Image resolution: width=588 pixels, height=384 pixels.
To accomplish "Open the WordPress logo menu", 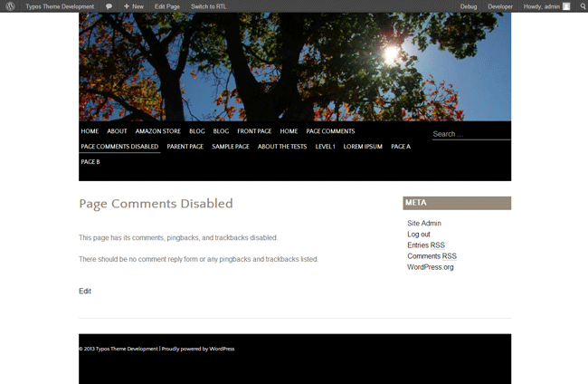I will (x=11, y=6).
